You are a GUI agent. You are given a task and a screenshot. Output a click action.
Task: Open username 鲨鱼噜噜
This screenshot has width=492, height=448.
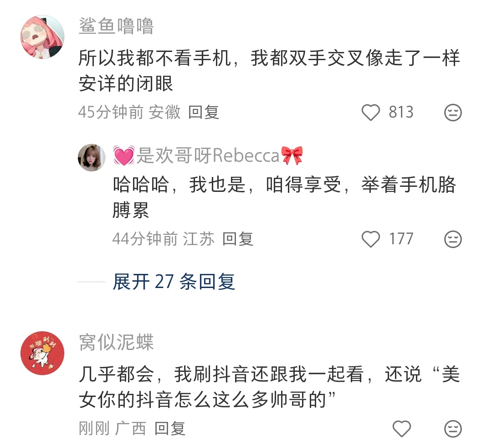pos(116,26)
